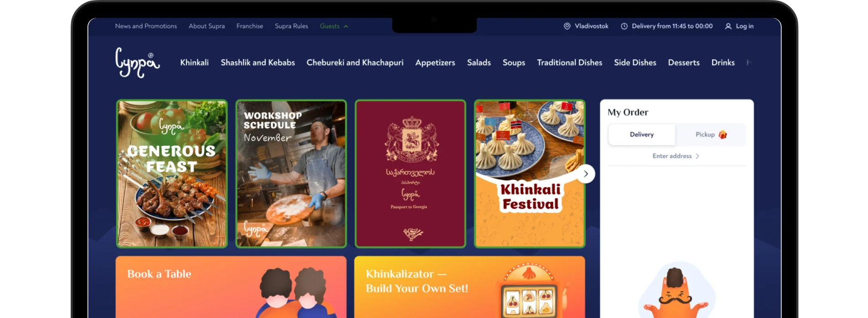Click the Log in link

(x=744, y=26)
